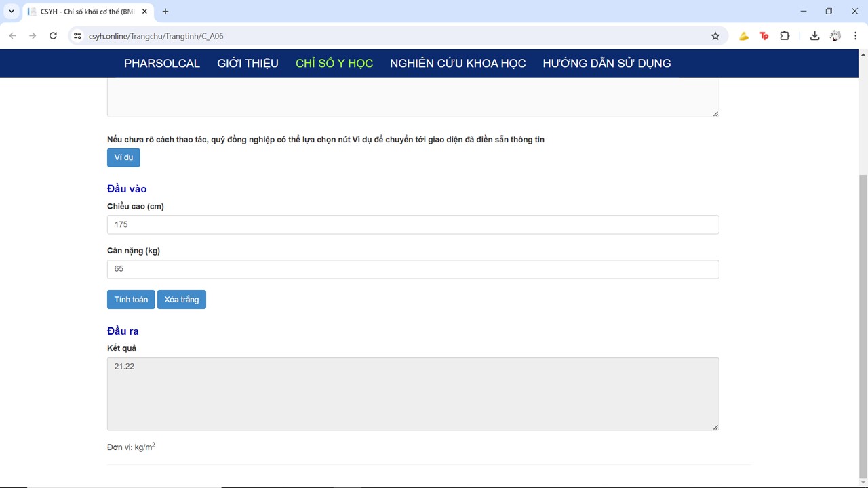Click the Kết quả label
This screenshot has width=868, height=488.
[121, 348]
